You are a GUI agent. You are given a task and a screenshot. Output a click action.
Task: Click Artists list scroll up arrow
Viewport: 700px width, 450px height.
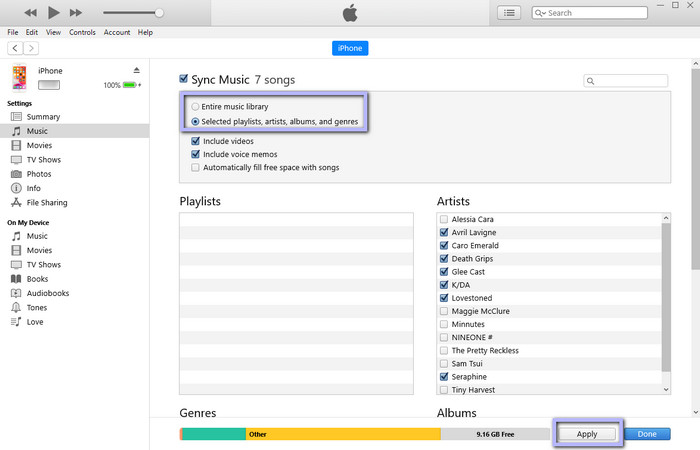click(666, 218)
